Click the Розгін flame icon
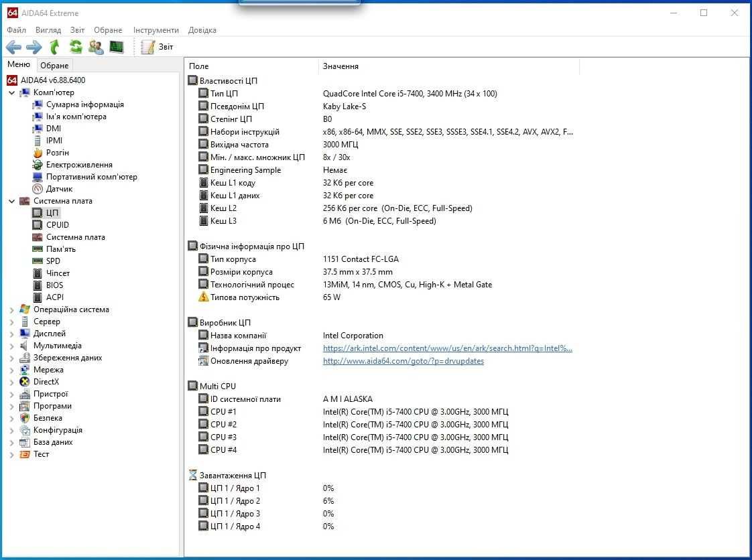Screen dimensions: 752x560 [x=38, y=153]
